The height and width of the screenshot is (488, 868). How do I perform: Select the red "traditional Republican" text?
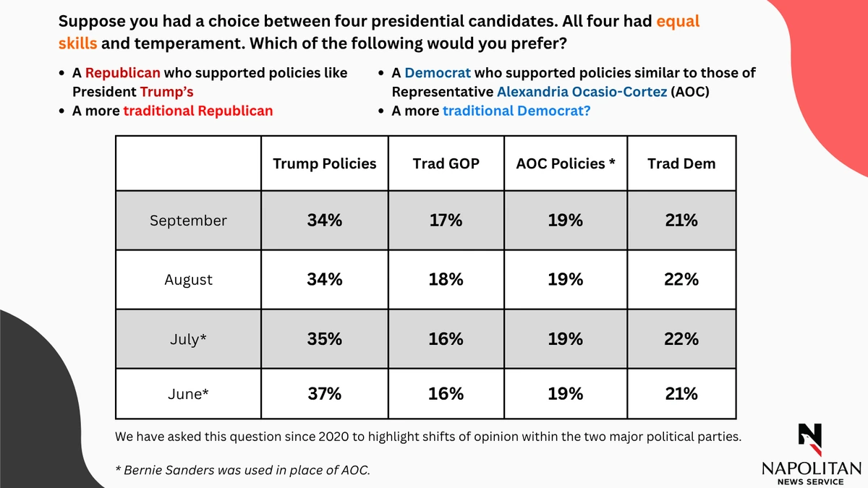(x=198, y=111)
